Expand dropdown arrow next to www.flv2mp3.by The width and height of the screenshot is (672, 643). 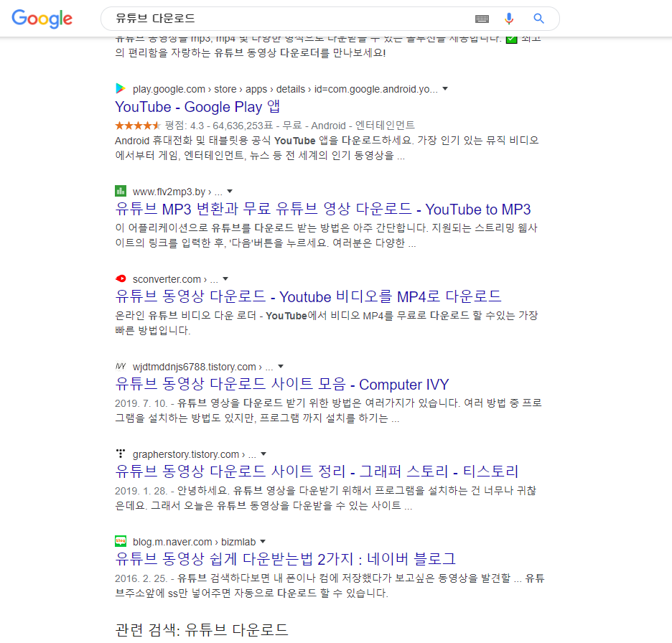point(230,191)
